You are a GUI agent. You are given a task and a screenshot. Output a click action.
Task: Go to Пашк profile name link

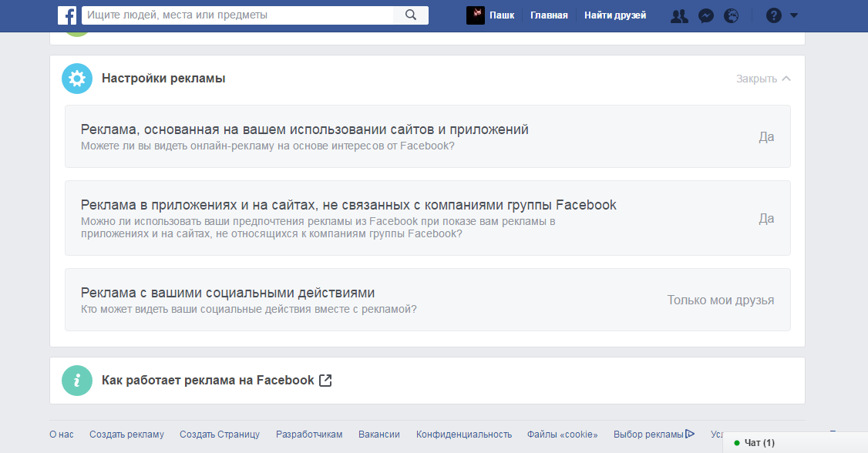(x=502, y=15)
